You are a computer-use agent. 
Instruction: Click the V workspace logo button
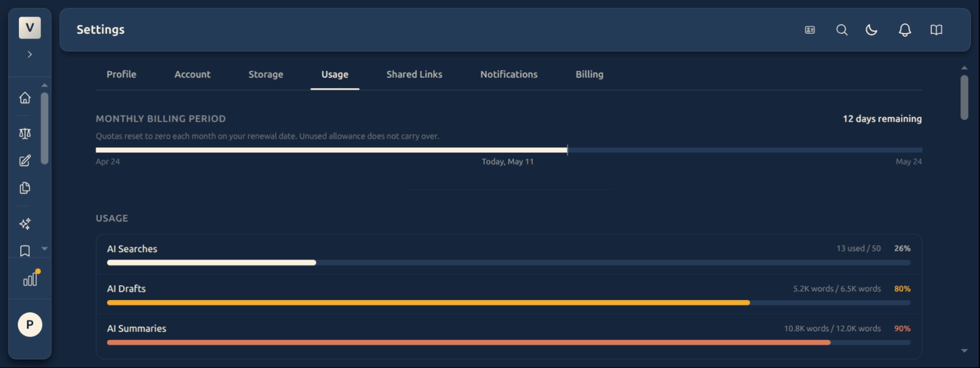coord(29,28)
